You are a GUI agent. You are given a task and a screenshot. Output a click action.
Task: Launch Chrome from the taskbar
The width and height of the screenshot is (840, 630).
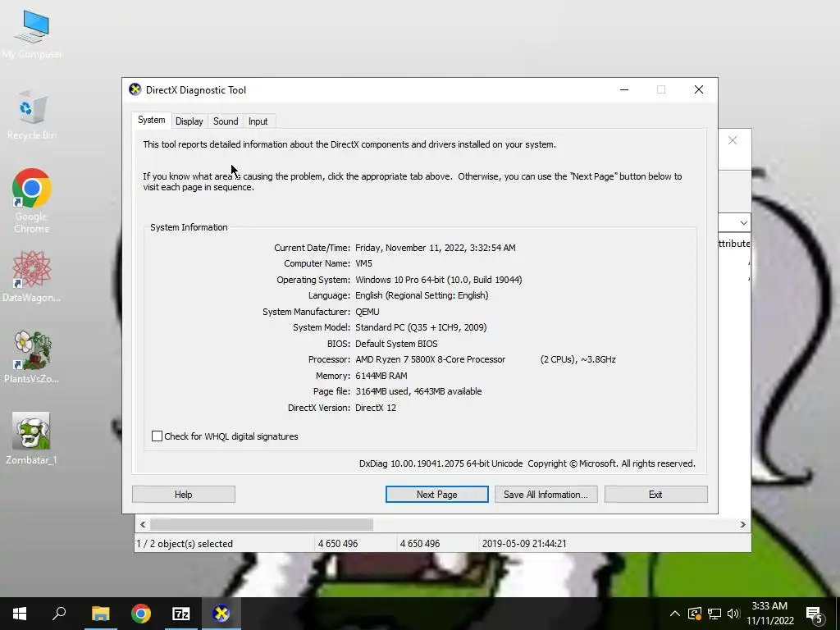[141, 614]
